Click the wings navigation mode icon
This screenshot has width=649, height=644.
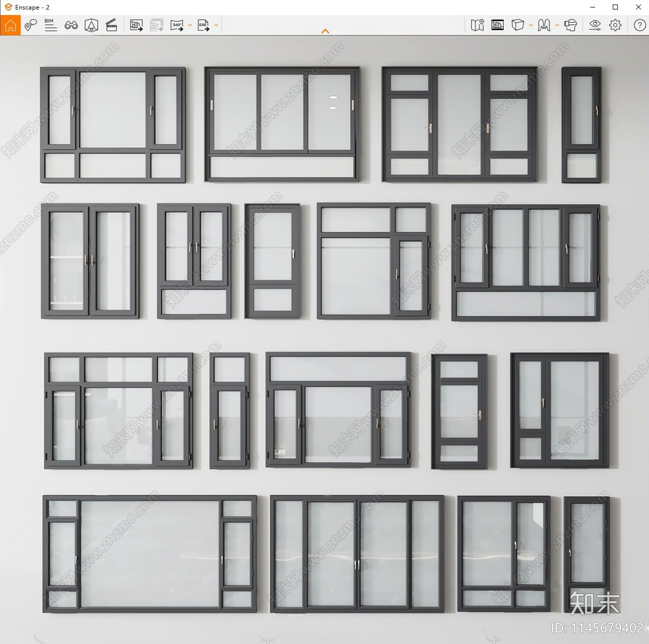click(544, 25)
